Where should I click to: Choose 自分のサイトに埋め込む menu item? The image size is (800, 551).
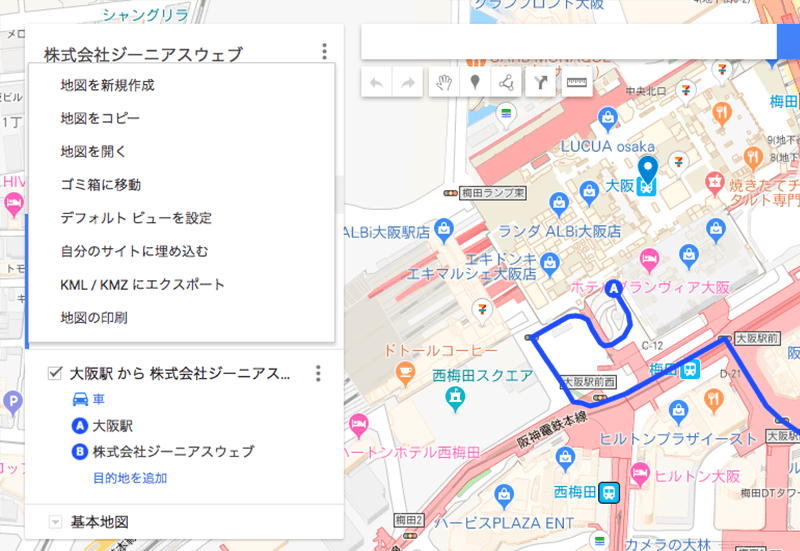181,251
